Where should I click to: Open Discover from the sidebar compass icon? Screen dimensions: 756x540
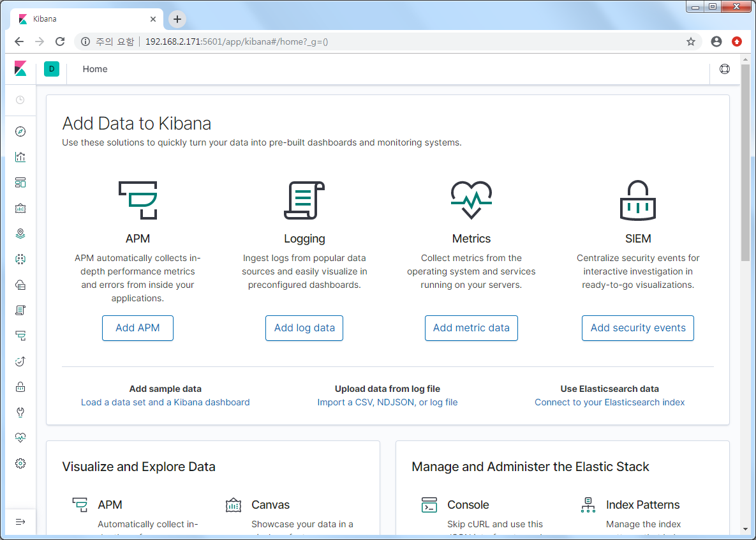[20, 131]
